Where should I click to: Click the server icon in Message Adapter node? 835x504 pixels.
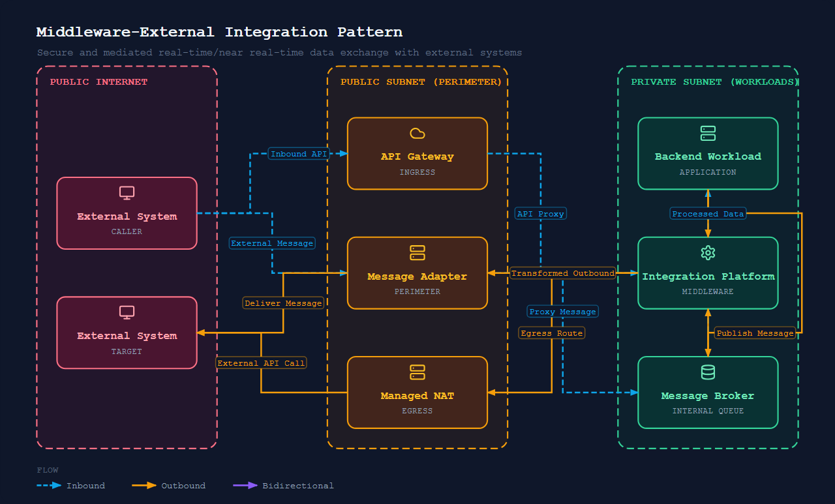(x=417, y=253)
